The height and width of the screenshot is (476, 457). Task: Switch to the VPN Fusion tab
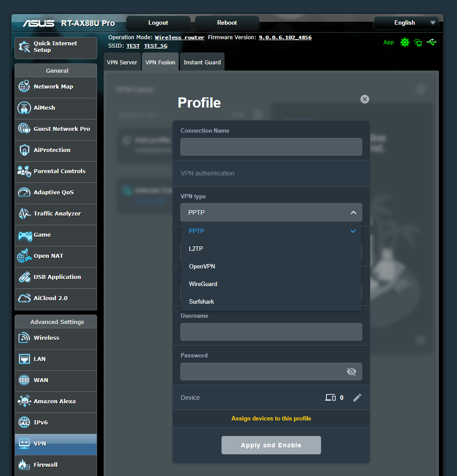tap(161, 62)
